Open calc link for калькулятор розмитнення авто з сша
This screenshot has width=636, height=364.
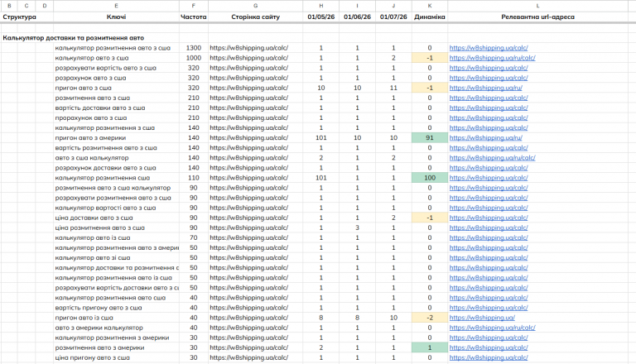coord(489,48)
